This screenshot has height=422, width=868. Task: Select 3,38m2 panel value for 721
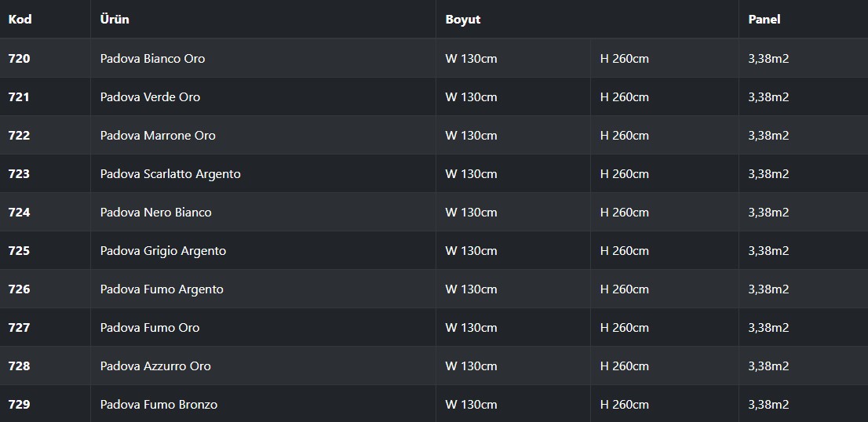coord(768,96)
